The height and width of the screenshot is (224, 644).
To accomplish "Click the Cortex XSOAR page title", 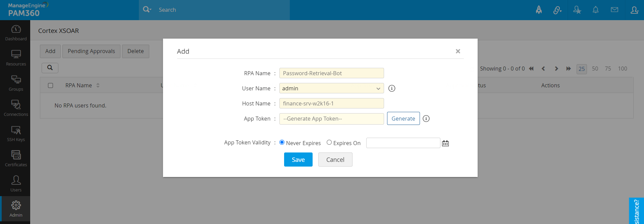I will 59,31.
